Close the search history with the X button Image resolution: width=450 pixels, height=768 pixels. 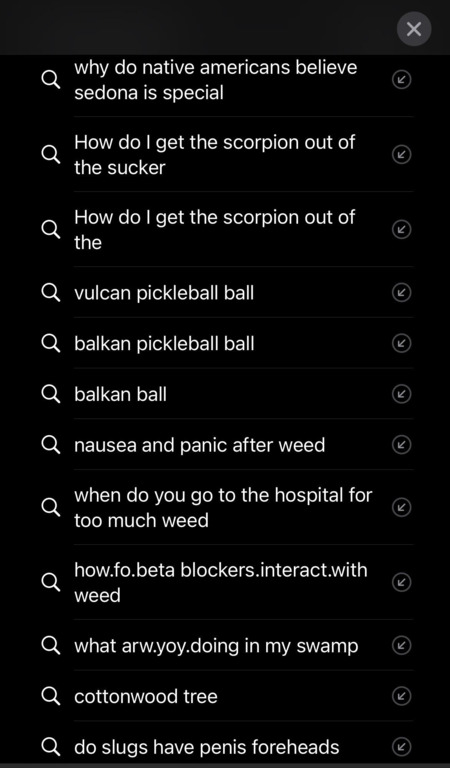coord(414,29)
